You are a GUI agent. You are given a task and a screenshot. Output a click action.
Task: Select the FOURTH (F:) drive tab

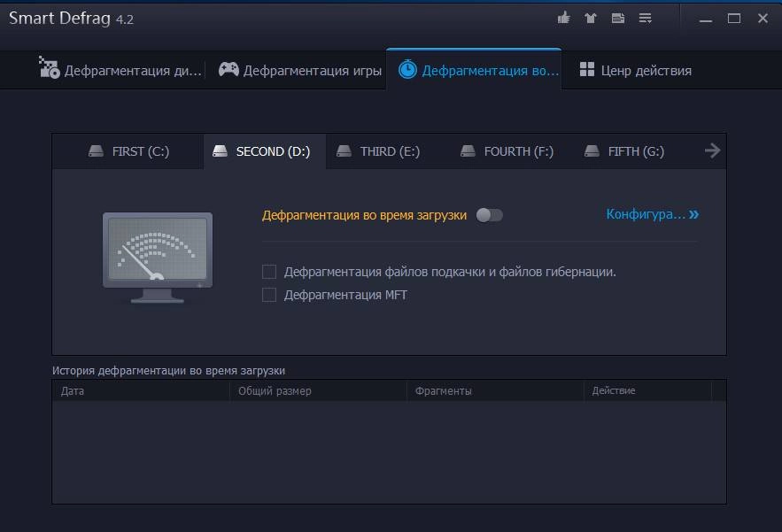[x=507, y=151]
